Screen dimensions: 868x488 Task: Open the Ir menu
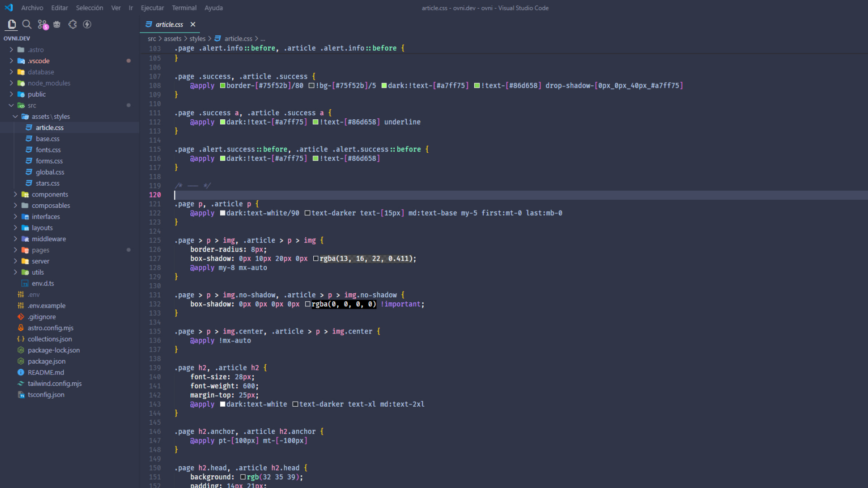(x=131, y=8)
